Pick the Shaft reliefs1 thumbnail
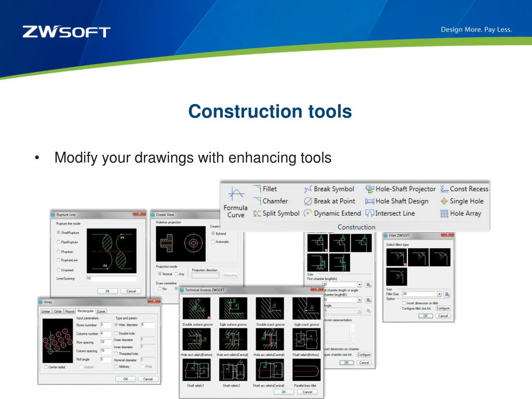 [x=196, y=370]
